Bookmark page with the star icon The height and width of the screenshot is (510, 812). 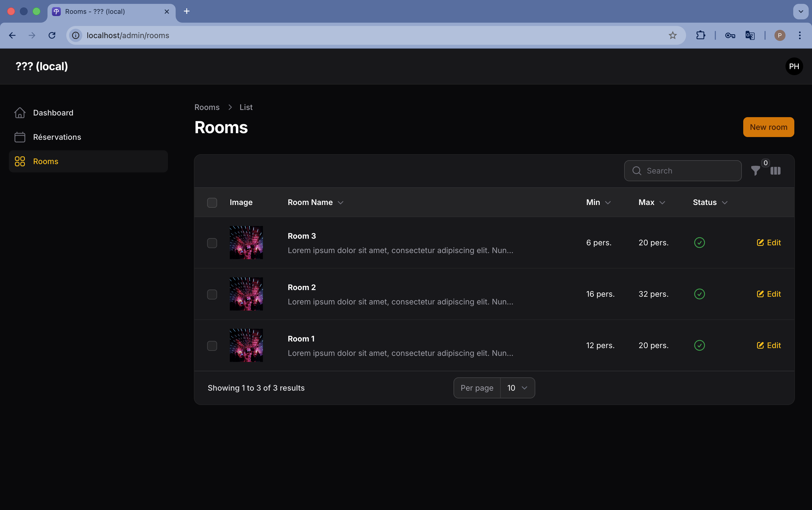tap(673, 35)
